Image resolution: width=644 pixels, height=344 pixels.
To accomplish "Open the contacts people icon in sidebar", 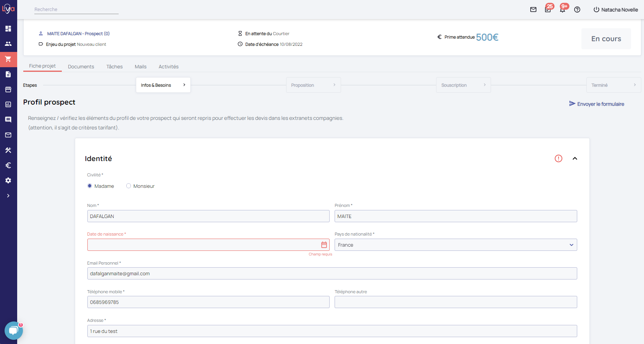I will coord(8,44).
